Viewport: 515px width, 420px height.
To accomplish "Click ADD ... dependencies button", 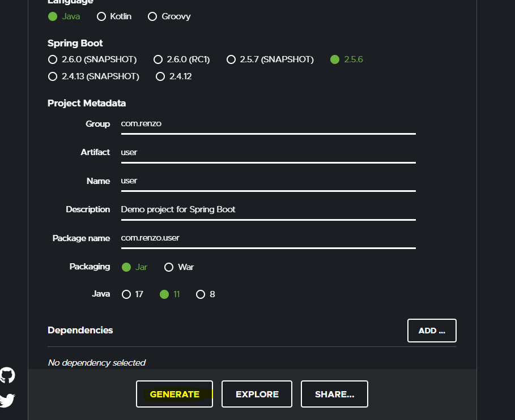I will (x=432, y=331).
